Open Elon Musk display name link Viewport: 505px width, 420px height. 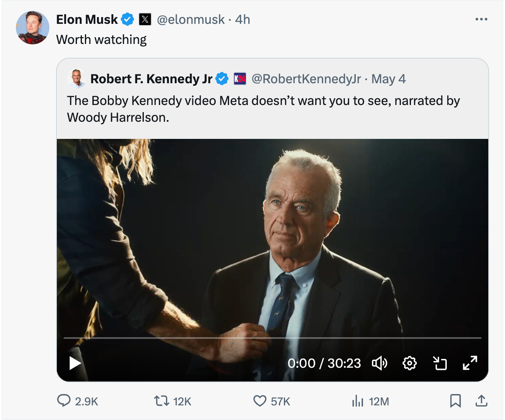pyautogui.click(x=87, y=19)
